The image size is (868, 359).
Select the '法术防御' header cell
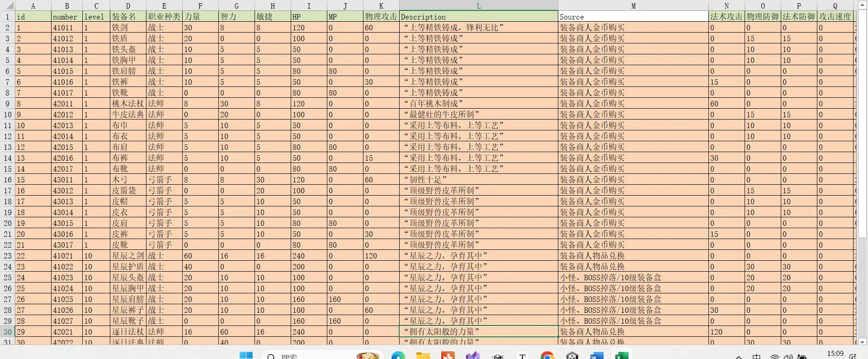click(x=799, y=16)
